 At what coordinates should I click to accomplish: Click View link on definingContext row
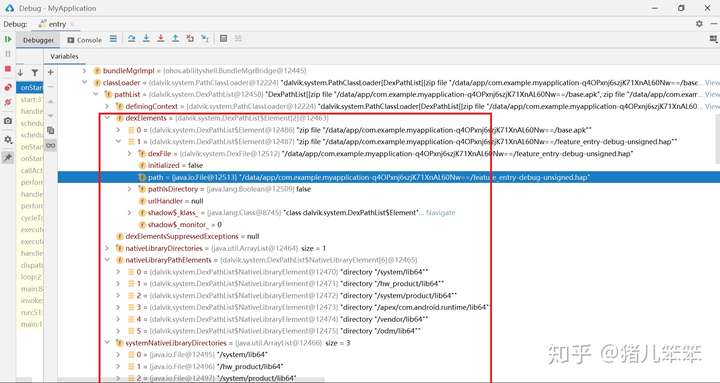pyautogui.click(x=712, y=106)
